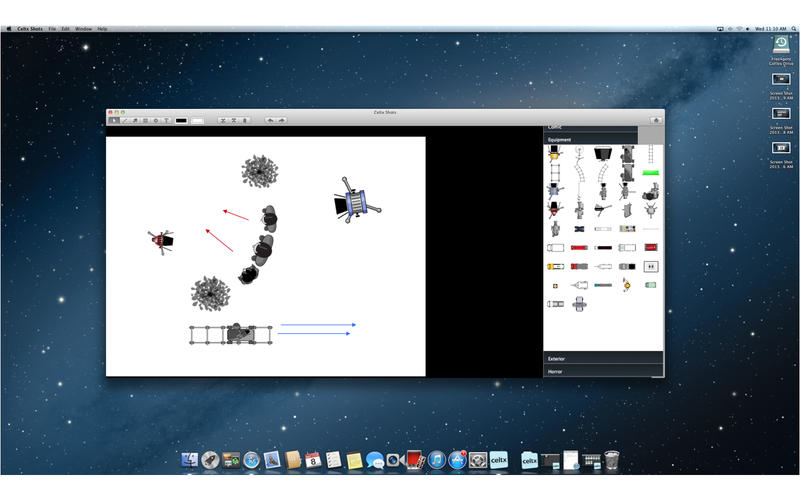800x500 pixels.
Task: Open the black stroke color swatch
Action: 181,121
